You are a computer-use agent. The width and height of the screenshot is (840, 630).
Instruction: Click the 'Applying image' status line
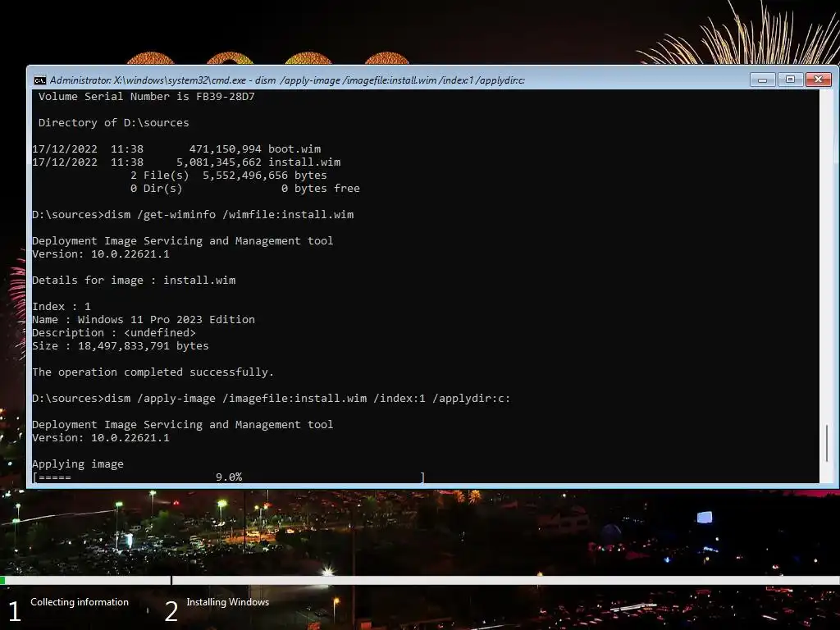coord(78,464)
